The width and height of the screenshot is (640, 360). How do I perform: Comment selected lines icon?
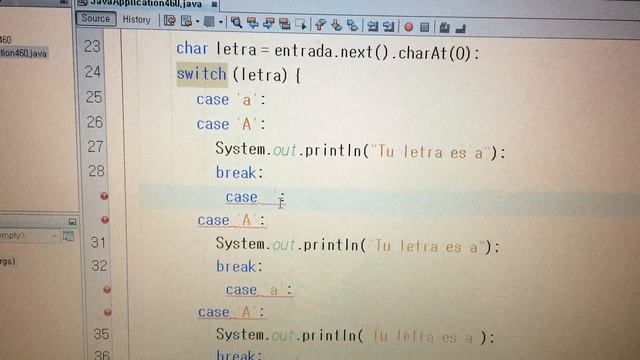click(444, 28)
